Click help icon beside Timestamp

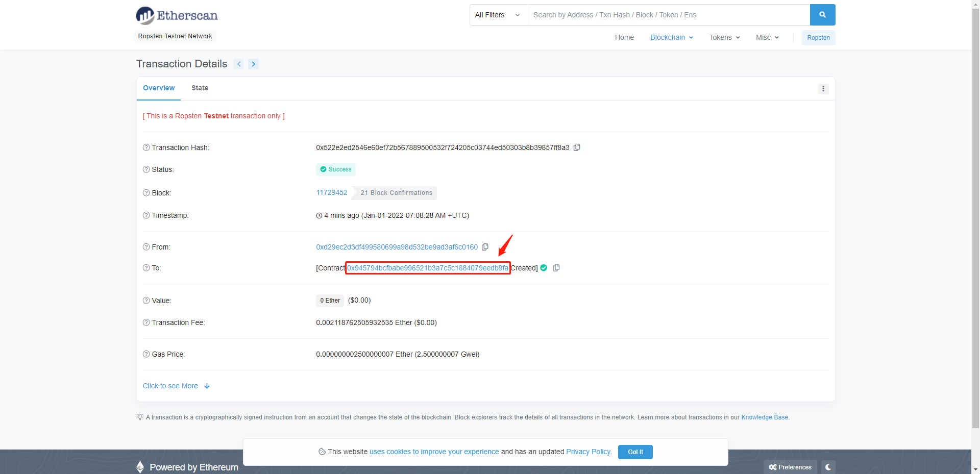pos(146,215)
